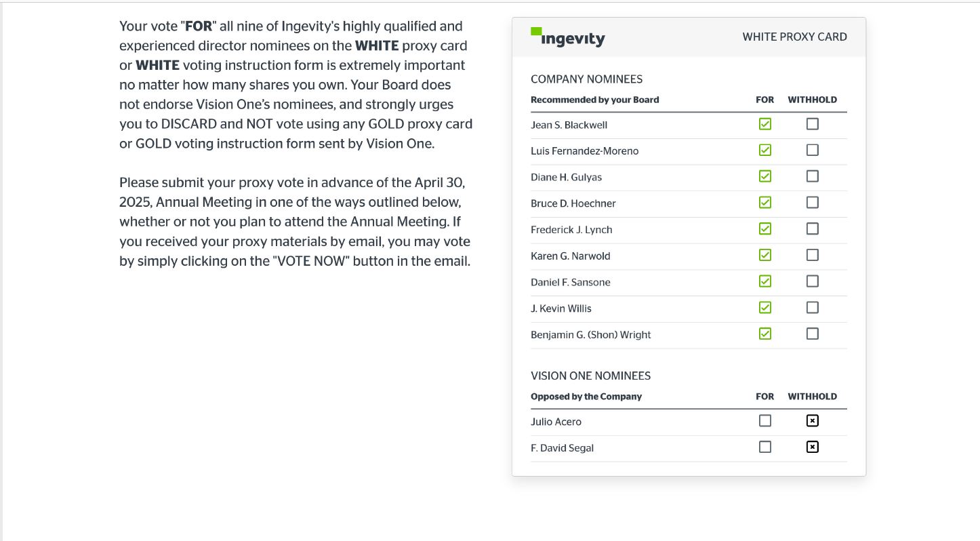Toggle FOR checkbox for Luis Fernandez-Moreno
This screenshot has height=541, width=980.
(x=765, y=151)
